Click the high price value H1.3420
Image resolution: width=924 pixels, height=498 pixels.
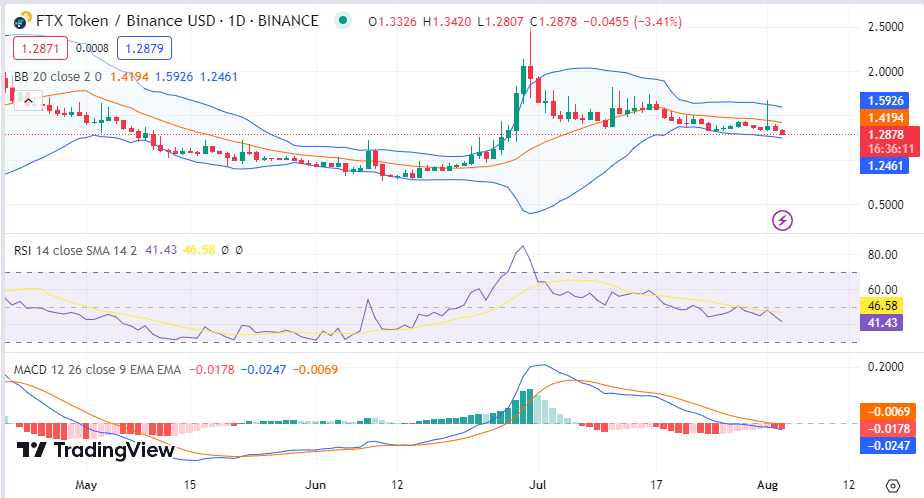(x=447, y=22)
